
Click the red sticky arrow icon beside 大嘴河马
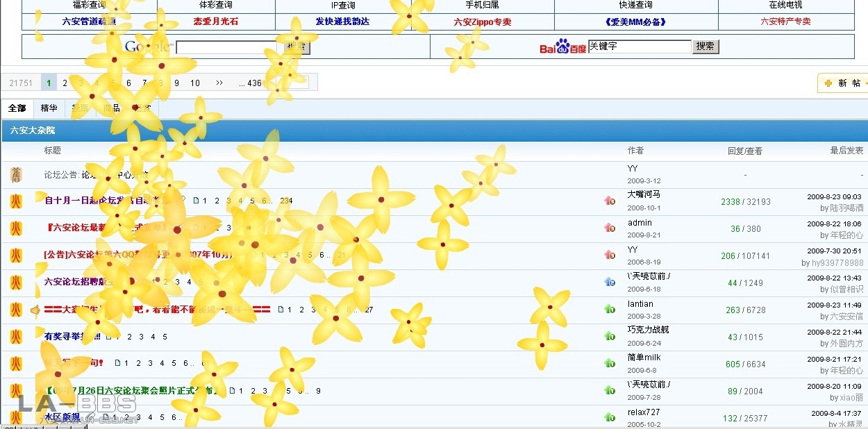click(610, 201)
